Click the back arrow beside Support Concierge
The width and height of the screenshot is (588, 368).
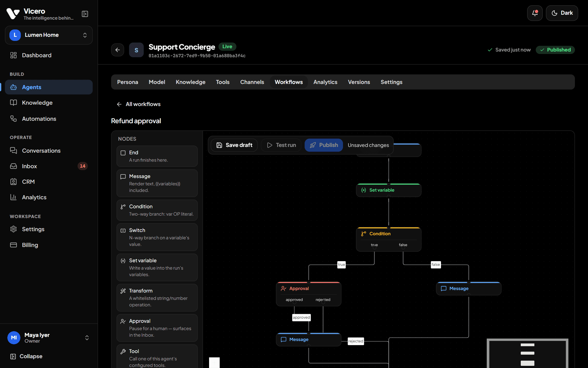(118, 50)
